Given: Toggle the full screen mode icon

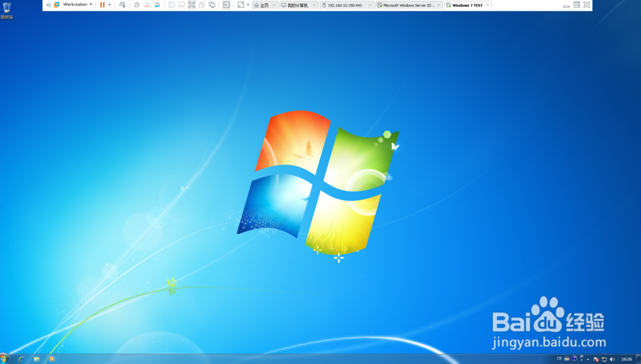Looking at the screenshot, I should pos(191,5).
